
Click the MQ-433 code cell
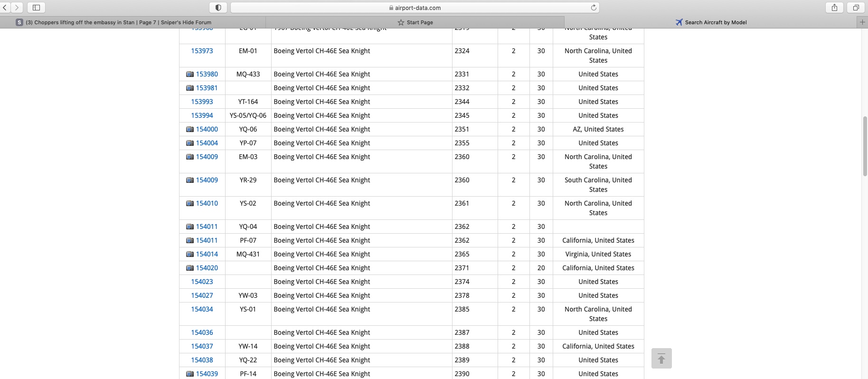click(x=248, y=74)
